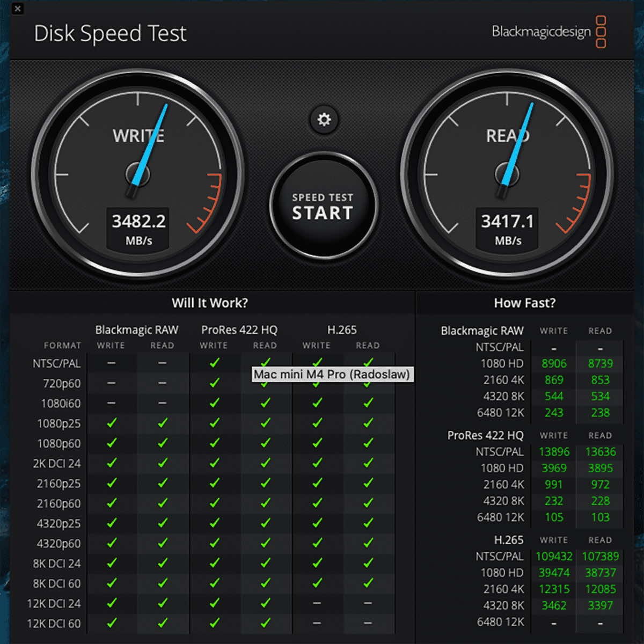Select the 4320p60 format row label
644x644 pixels.
[58, 544]
